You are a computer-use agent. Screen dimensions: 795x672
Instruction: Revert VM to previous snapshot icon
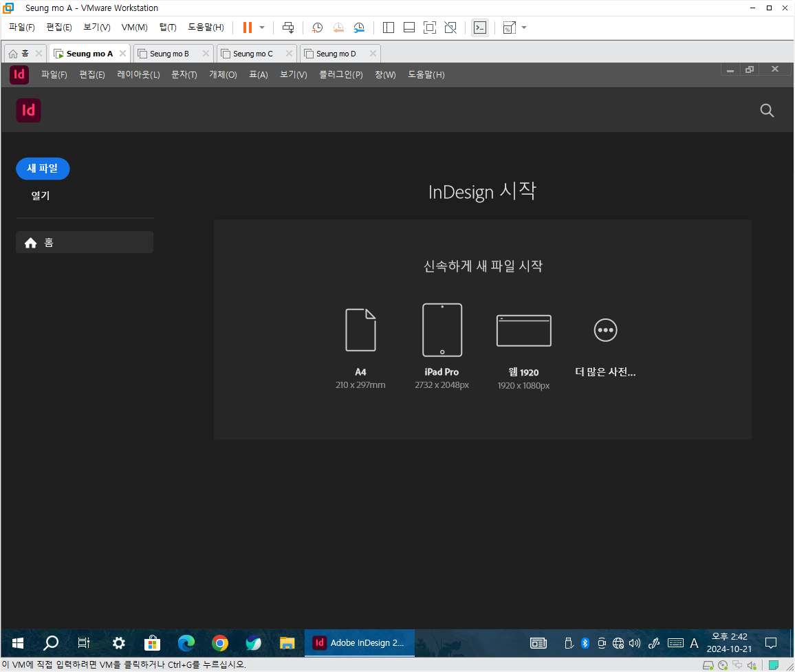tap(338, 28)
